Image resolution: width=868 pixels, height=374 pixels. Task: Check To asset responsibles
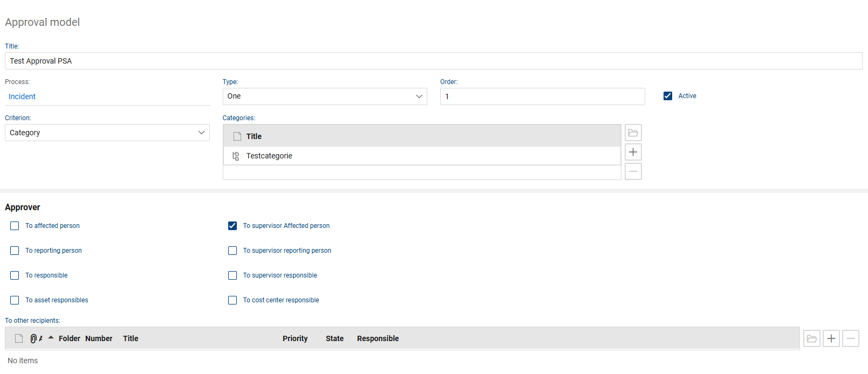point(15,300)
